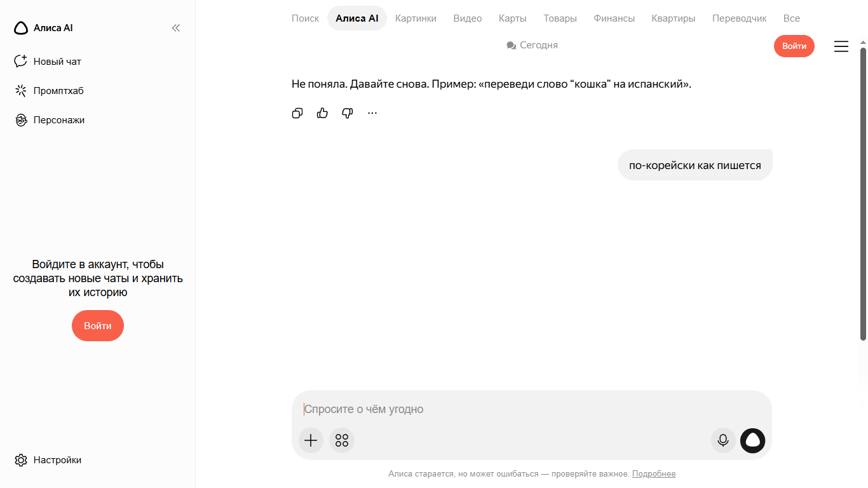Open the Видео tab

coord(468,18)
